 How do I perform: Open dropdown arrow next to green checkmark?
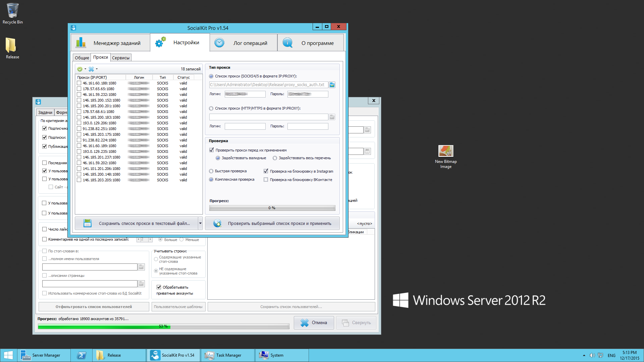pyautogui.click(x=85, y=69)
